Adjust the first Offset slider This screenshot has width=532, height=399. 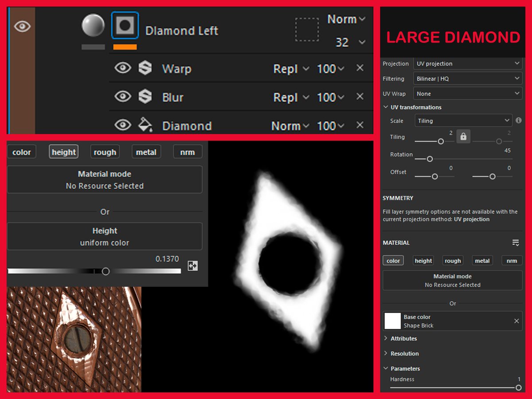pyautogui.click(x=435, y=176)
